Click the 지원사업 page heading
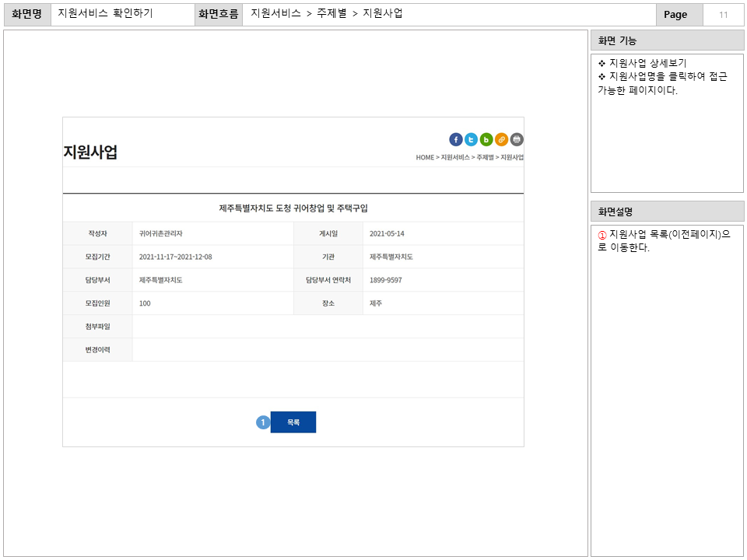 [x=90, y=152]
